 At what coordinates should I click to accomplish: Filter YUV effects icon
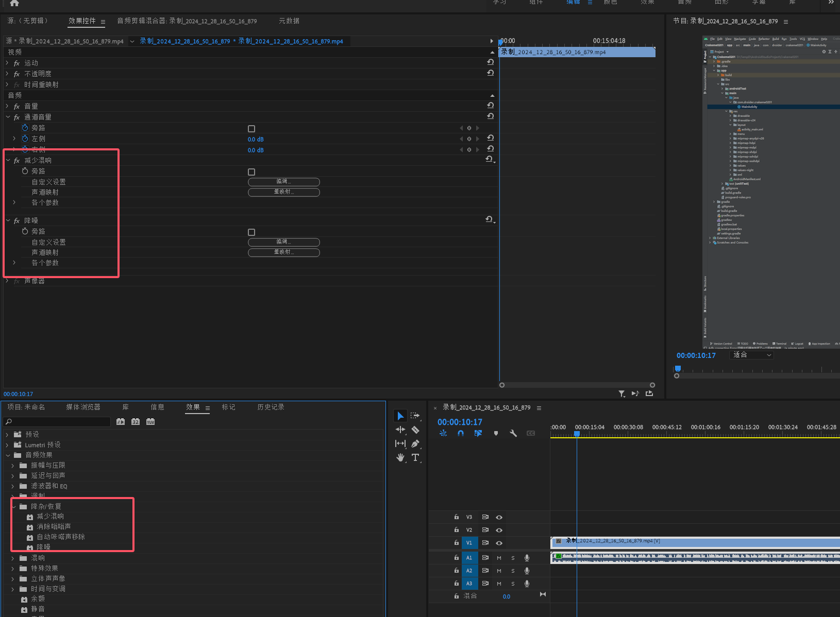tap(150, 421)
